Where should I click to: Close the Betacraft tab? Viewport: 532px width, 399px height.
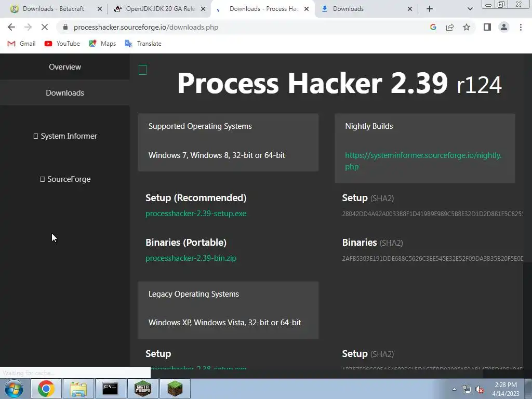coord(100,9)
